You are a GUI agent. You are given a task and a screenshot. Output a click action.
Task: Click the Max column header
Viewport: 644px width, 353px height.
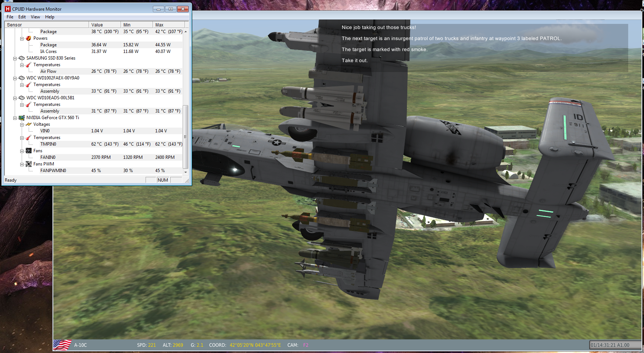(x=169, y=25)
